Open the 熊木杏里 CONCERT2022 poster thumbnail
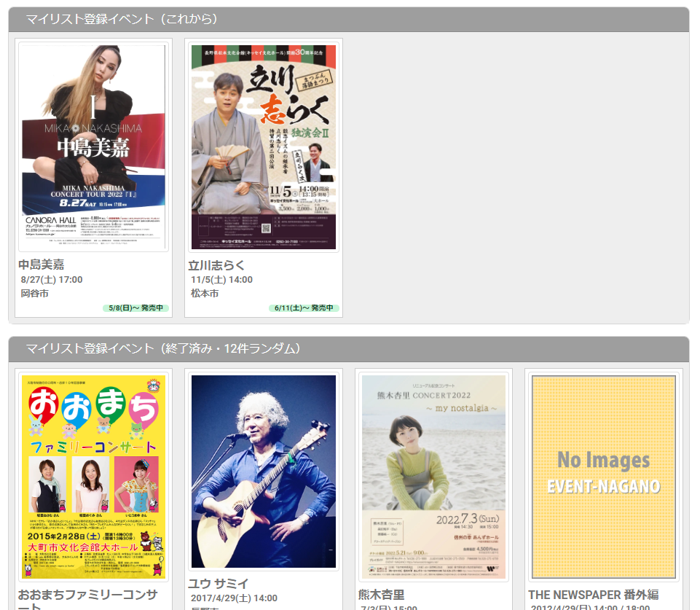This screenshot has width=700, height=610. [x=433, y=477]
